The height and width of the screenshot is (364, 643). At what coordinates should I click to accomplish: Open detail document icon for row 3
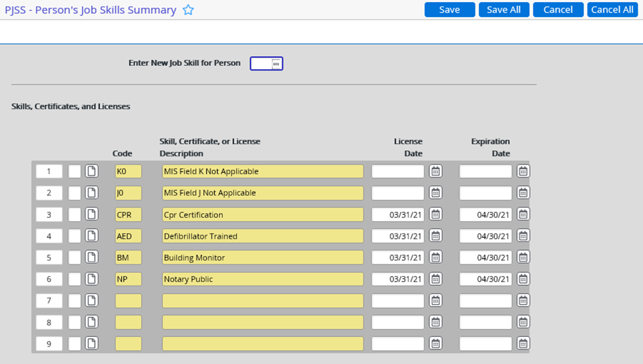pyautogui.click(x=92, y=214)
